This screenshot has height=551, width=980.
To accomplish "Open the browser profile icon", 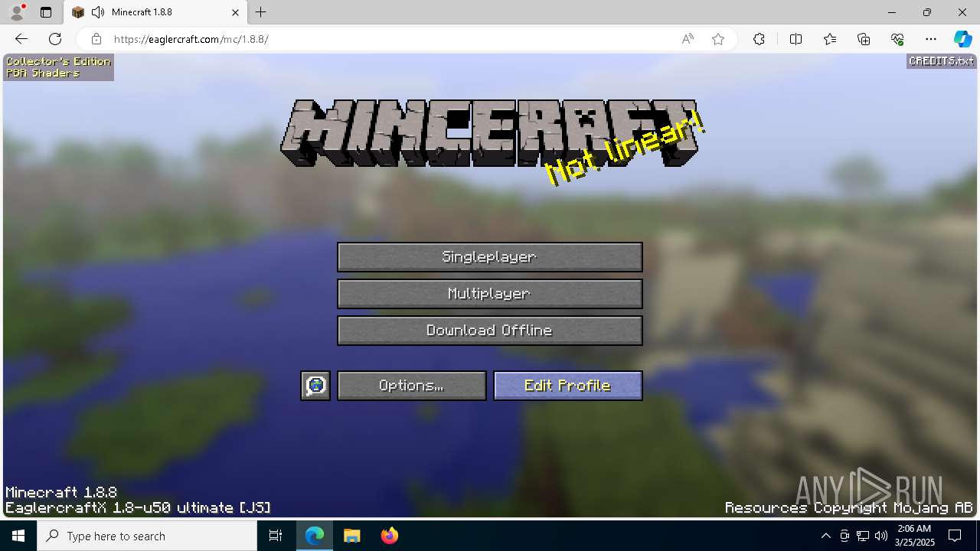I will click(x=17, y=12).
